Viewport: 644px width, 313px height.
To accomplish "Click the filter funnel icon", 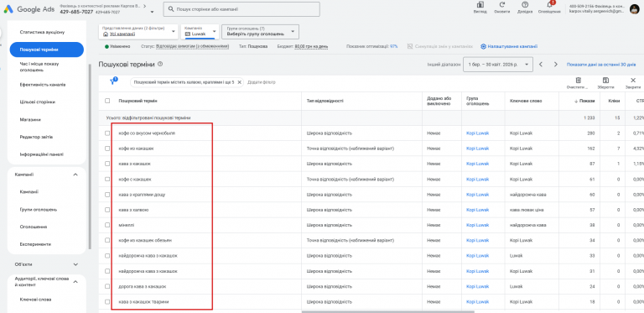I will point(112,81).
